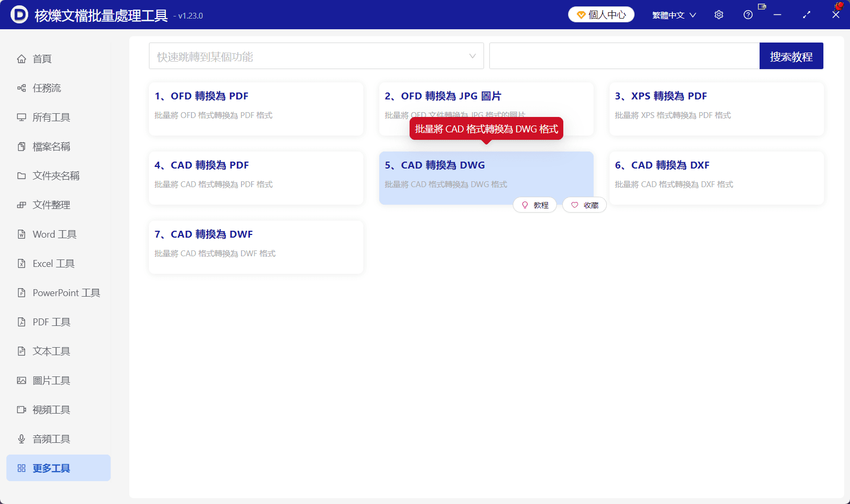The image size is (850, 504).
Task: Open the OFD 轉換為 PDF tool card
Action: tap(256, 109)
